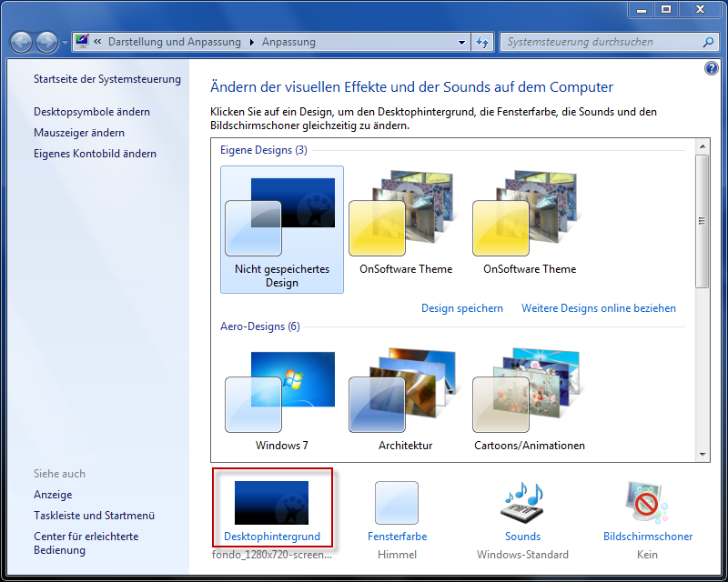Click Weitere Designs online beziehen link
This screenshot has height=582, width=728.
[599, 308]
